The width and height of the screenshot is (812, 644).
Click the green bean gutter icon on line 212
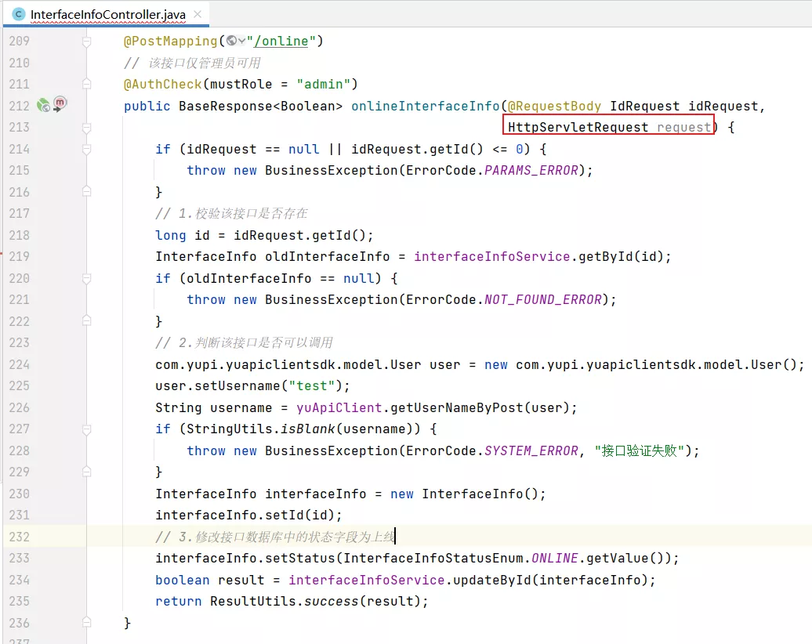pyautogui.click(x=44, y=106)
